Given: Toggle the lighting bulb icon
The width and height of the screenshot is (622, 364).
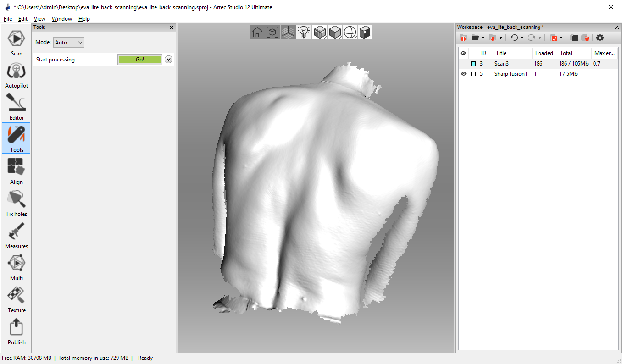Looking at the screenshot, I should [x=304, y=32].
